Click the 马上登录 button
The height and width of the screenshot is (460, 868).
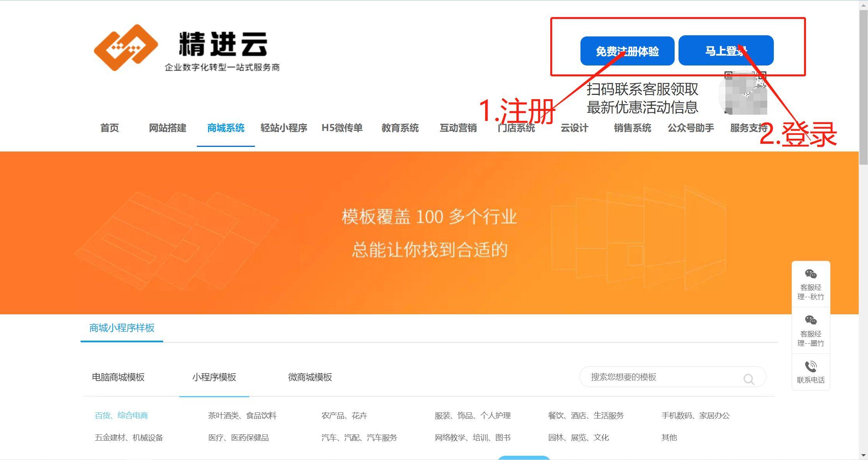(x=726, y=50)
